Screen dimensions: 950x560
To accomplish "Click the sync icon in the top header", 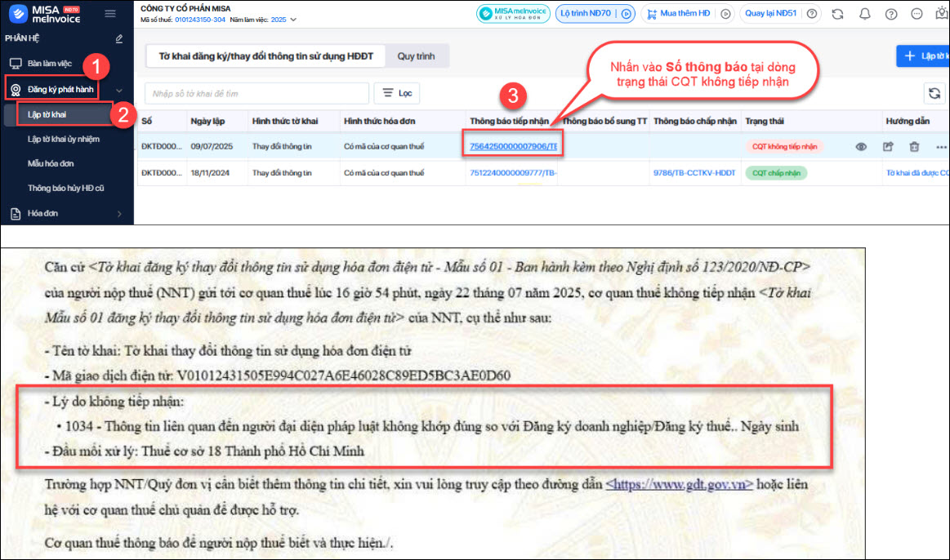I will pos(837,14).
